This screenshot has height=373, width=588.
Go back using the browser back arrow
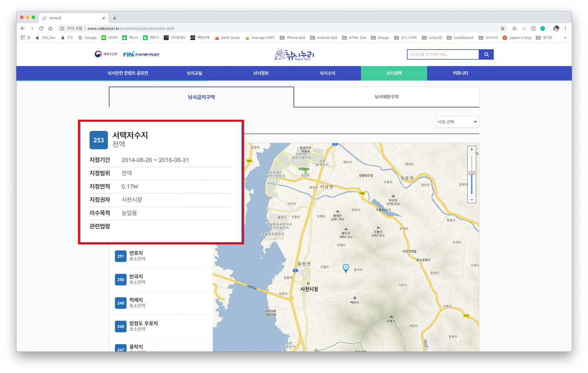(23, 28)
